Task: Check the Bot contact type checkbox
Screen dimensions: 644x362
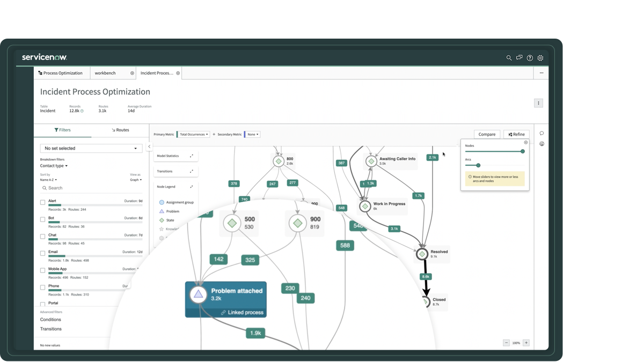Action: (x=43, y=219)
